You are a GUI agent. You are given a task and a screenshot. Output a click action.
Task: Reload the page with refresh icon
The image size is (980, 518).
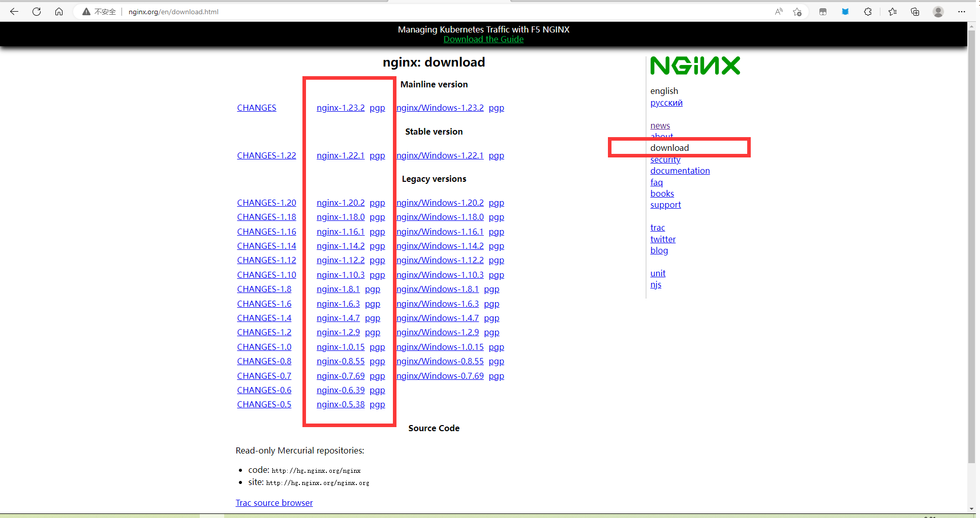37,11
